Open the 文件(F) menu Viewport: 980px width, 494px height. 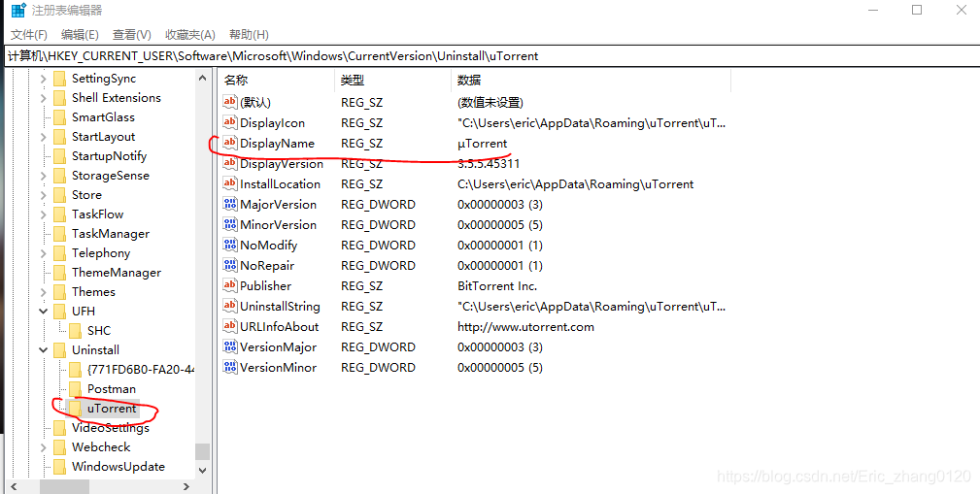click(29, 34)
